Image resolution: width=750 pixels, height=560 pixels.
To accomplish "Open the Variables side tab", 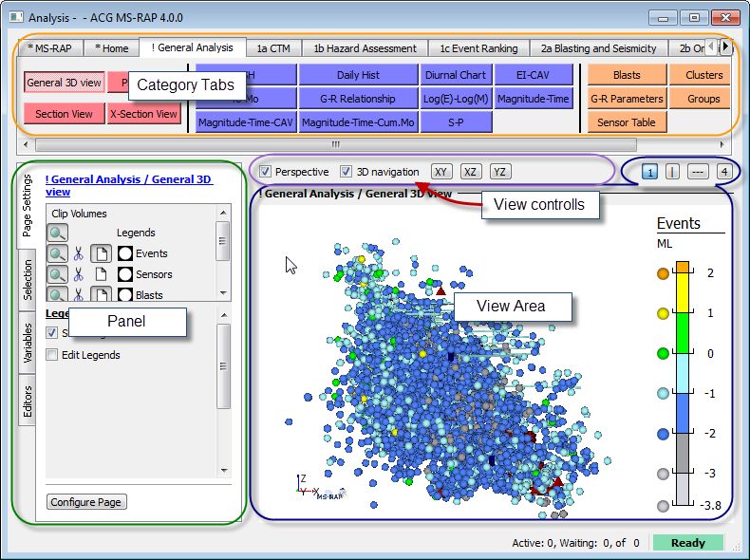I will click(x=28, y=343).
